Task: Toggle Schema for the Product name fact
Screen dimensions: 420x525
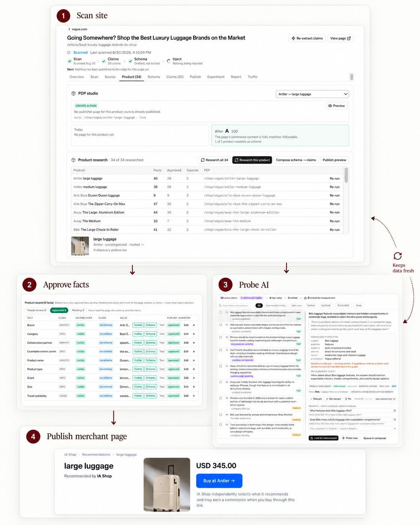Action: click(x=150, y=360)
